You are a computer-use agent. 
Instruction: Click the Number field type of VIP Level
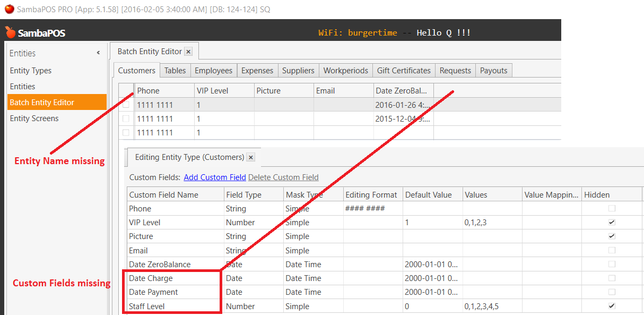click(254, 223)
